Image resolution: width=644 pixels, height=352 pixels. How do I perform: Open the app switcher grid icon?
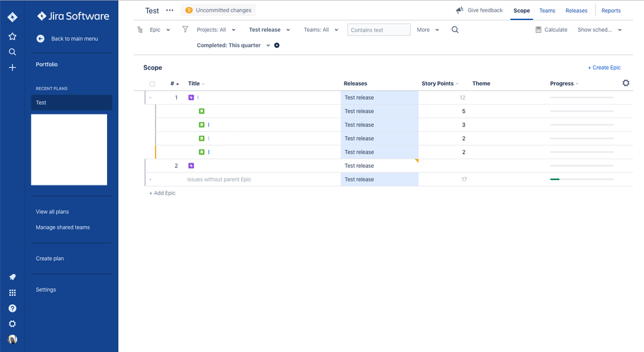pos(12,293)
